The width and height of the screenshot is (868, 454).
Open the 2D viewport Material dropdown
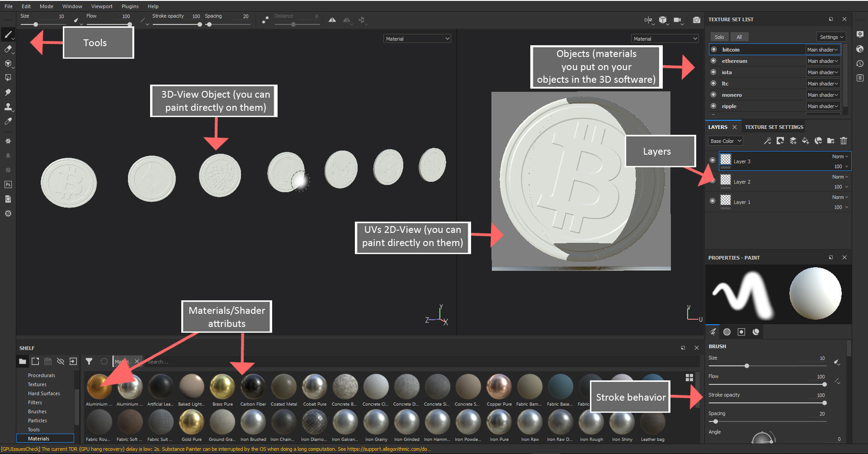665,39
